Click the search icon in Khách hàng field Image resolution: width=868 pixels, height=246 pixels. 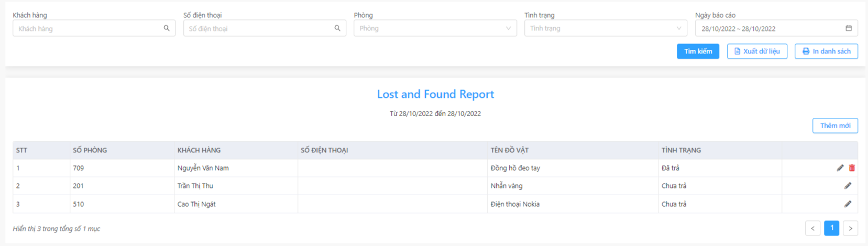coord(167,28)
